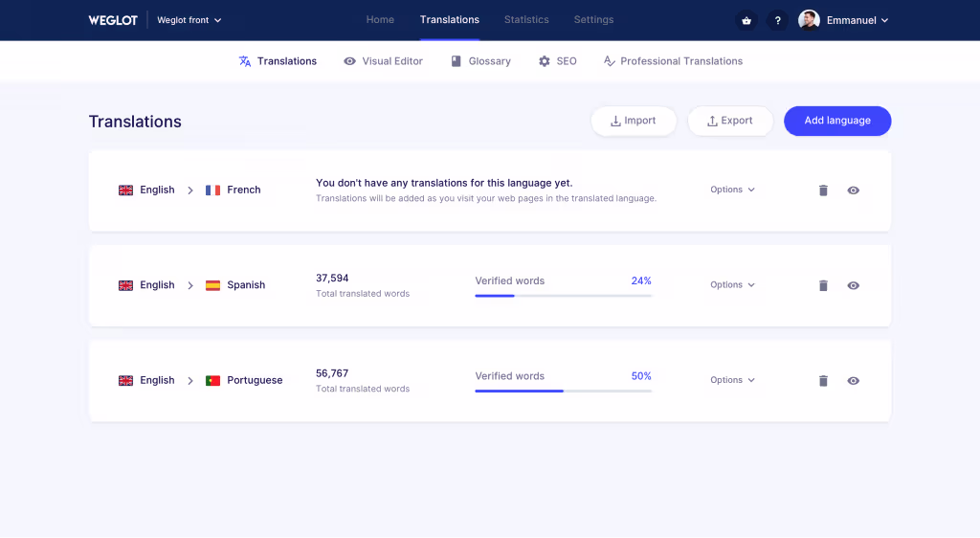Click the WEGLOT logo
The height and width of the screenshot is (538, 980).
pos(113,20)
